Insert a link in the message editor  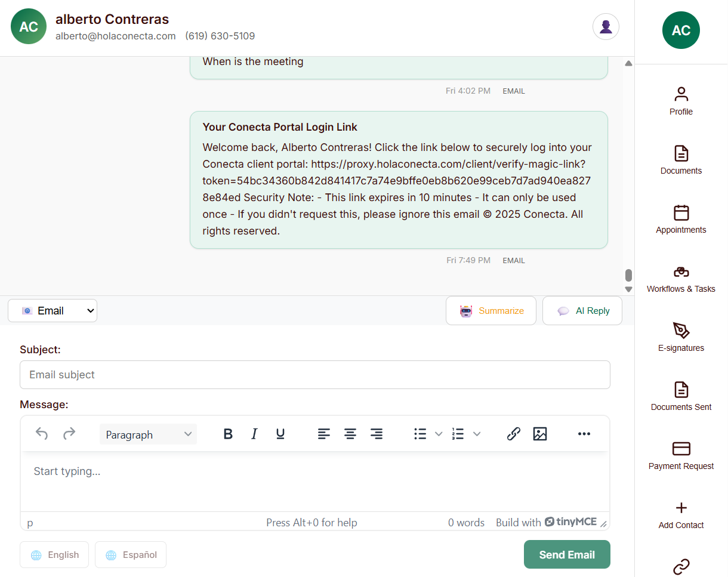point(514,434)
